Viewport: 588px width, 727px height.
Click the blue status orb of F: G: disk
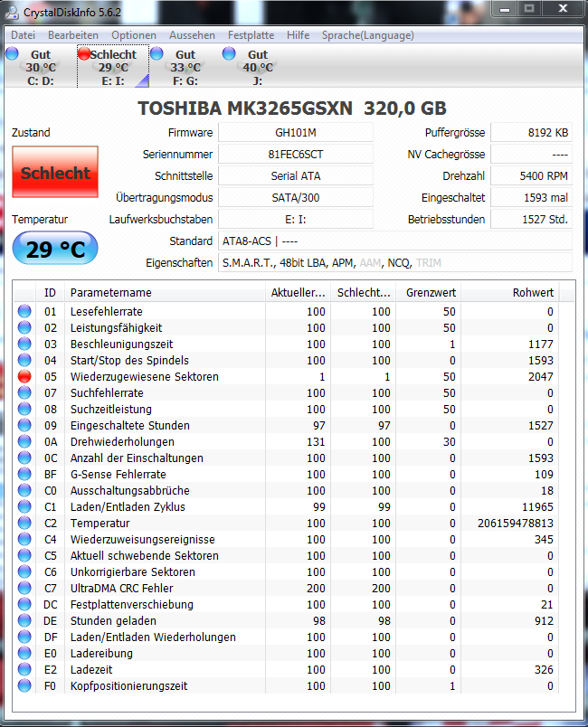156,53
